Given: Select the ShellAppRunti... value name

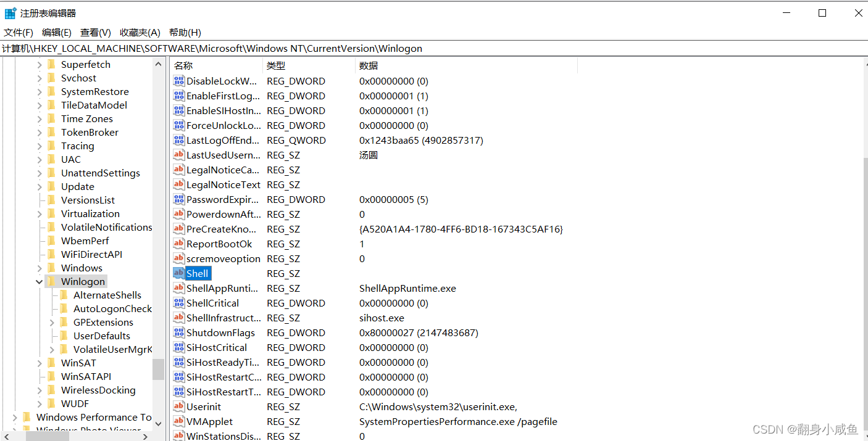Looking at the screenshot, I should (x=223, y=288).
